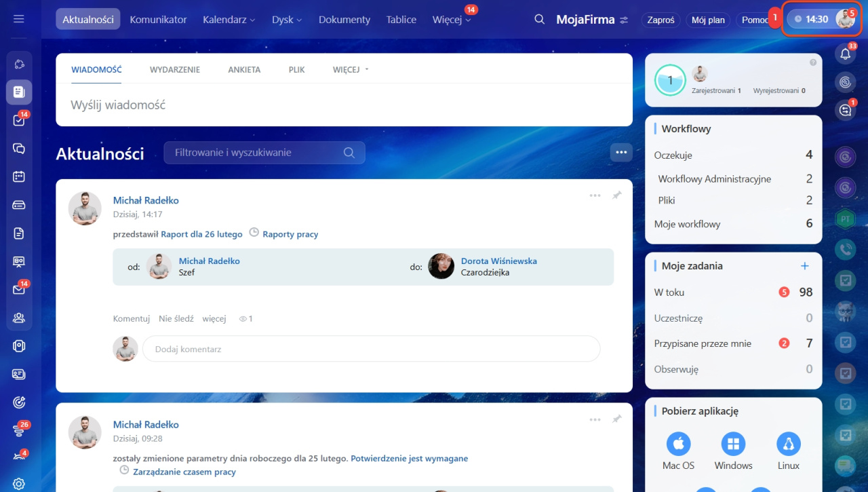The width and height of the screenshot is (868, 492).
Task: Switch to the WYDARZENIE tab
Action: [x=175, y=69]
